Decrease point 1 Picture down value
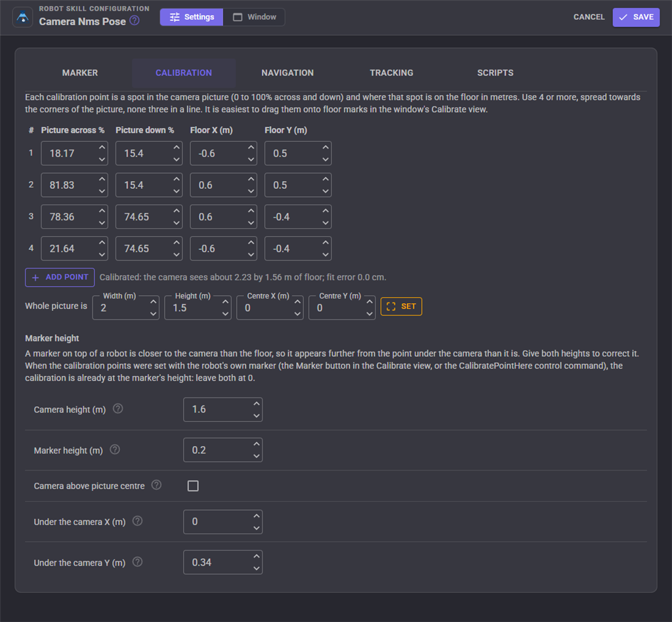 pos(177,159)
